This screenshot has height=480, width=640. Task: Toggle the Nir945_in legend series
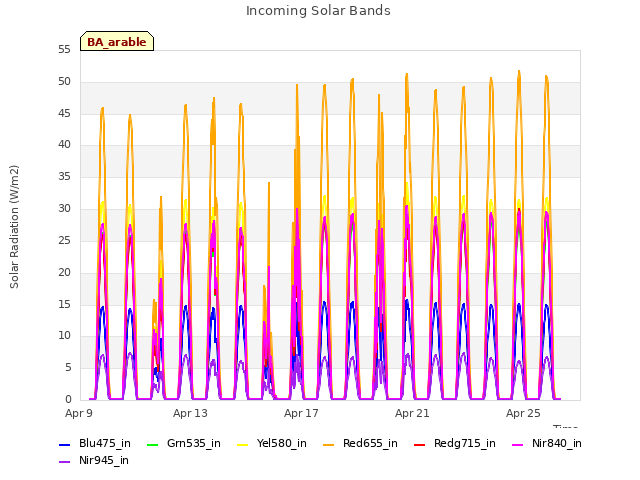pos(94,460)
